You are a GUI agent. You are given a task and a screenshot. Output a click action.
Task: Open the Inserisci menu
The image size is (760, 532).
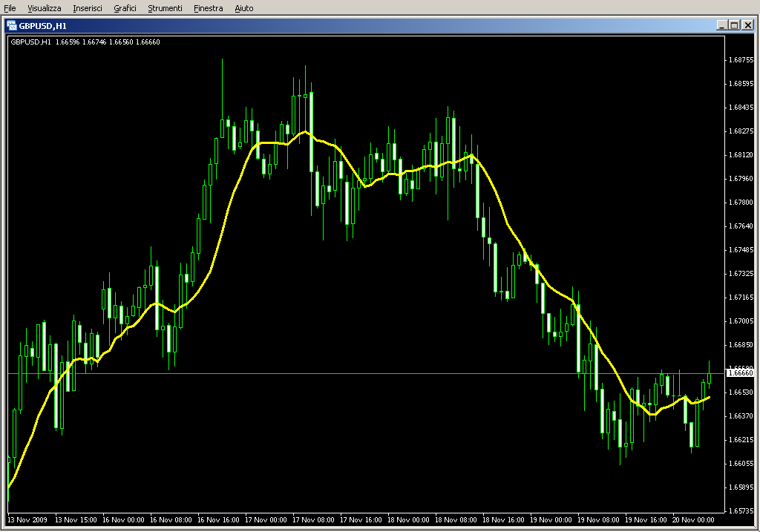[x=88, y=8]
